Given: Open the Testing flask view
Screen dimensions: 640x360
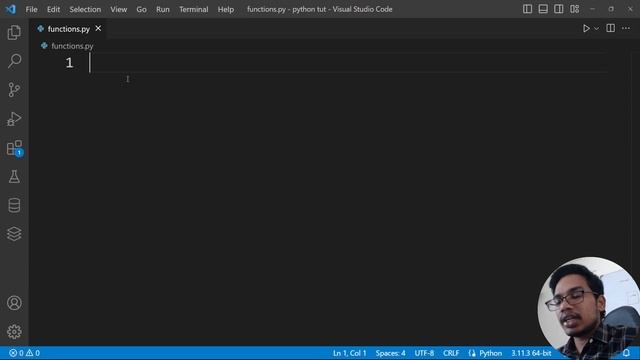Looking at the screenshot, I should click(x=14, y=177).
